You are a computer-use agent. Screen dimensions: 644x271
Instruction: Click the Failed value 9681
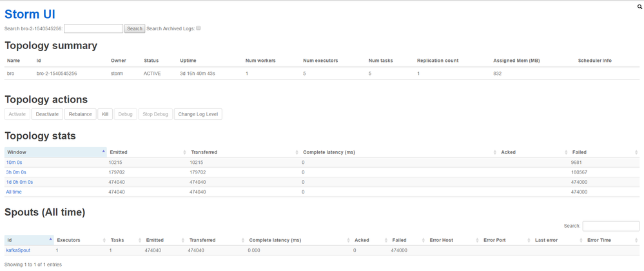click(576, 163)
